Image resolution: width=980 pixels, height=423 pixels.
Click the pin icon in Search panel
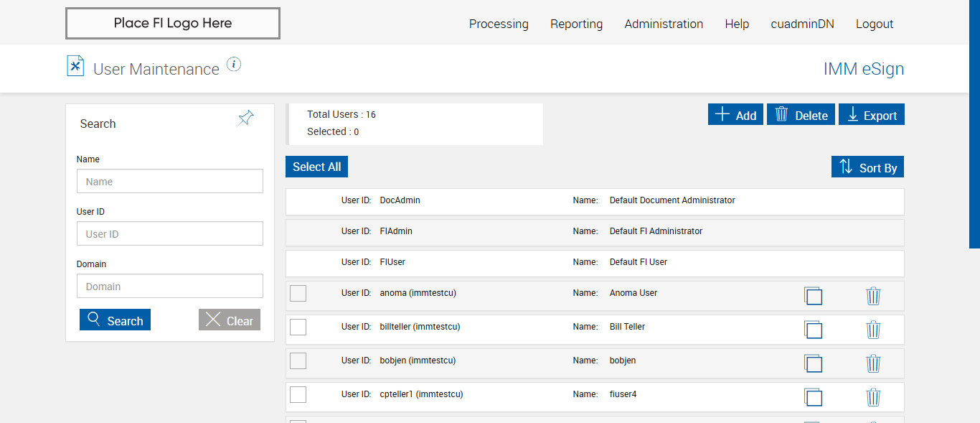click(246, 118)
